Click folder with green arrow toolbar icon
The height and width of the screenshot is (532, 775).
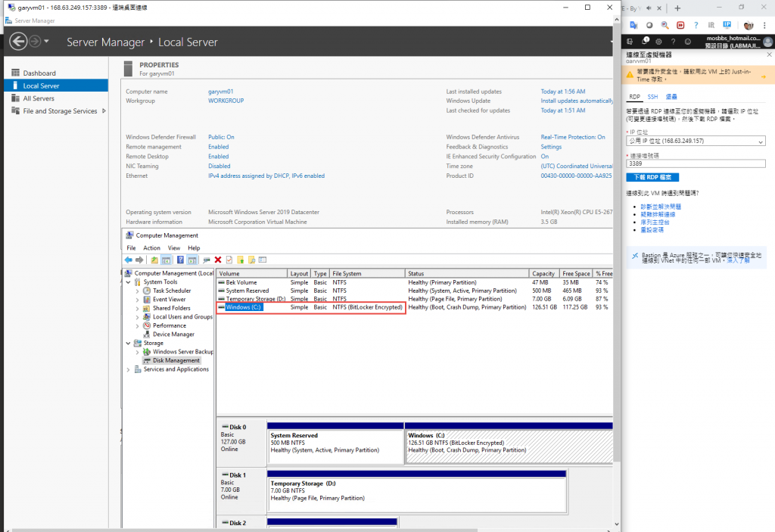pos(241,260)
